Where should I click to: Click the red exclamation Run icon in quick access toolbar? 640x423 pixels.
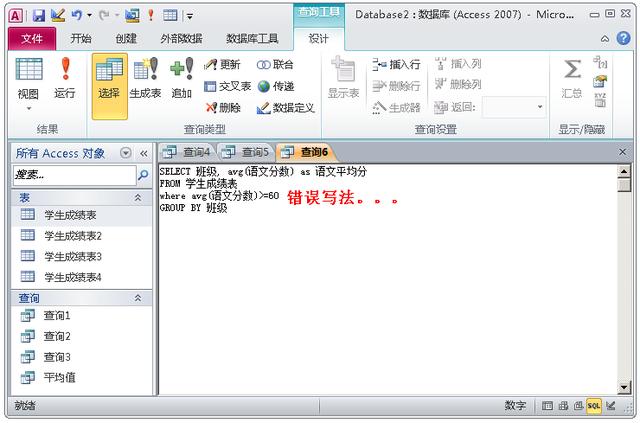point(151,16)
